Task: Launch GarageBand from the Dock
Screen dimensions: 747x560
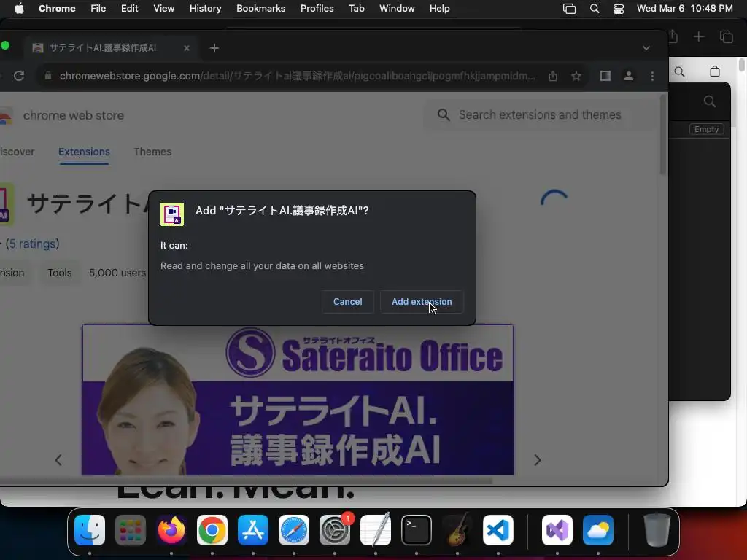Action: tap(457, 530)
